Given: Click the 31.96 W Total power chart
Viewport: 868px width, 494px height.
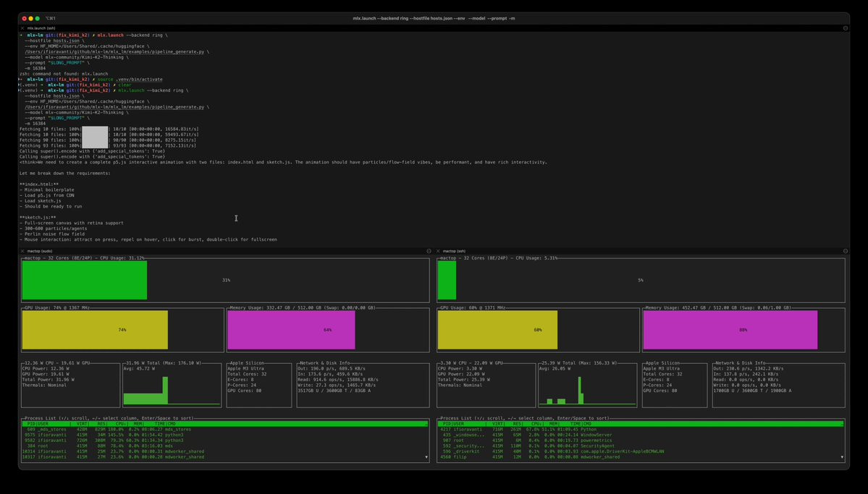Looking at the screenshot, I should click(172, 387).
